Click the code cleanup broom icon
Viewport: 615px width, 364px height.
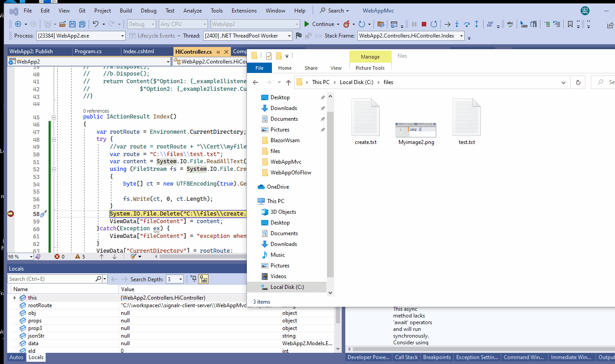tap(133, 256)
